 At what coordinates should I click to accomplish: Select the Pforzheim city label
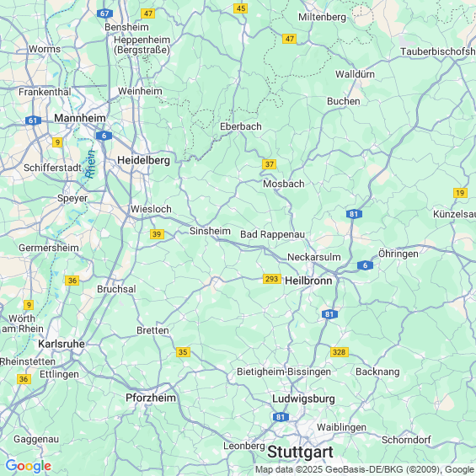151,398
